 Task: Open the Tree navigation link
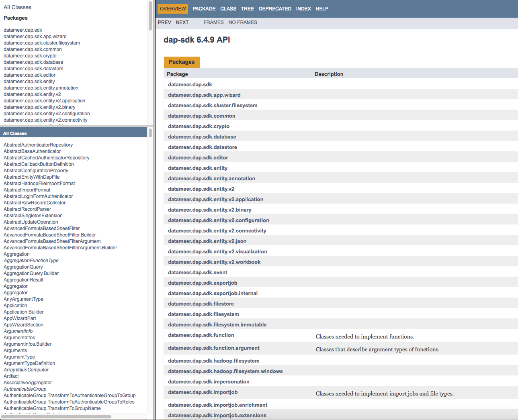[248, 9]
